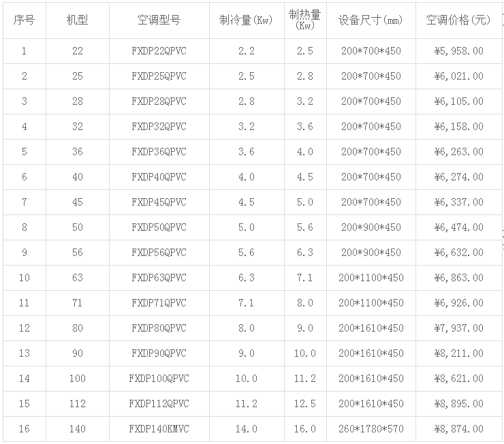Viewport: 504px width, 444px height.
Task: Select the 空调型号 header cell
Action: tap(159, 20)
